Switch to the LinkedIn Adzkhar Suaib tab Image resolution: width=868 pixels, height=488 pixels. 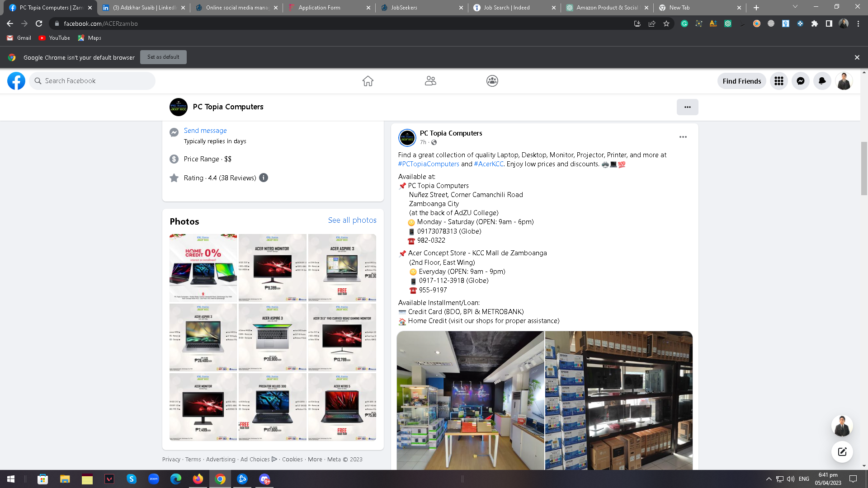coord(143,8)
